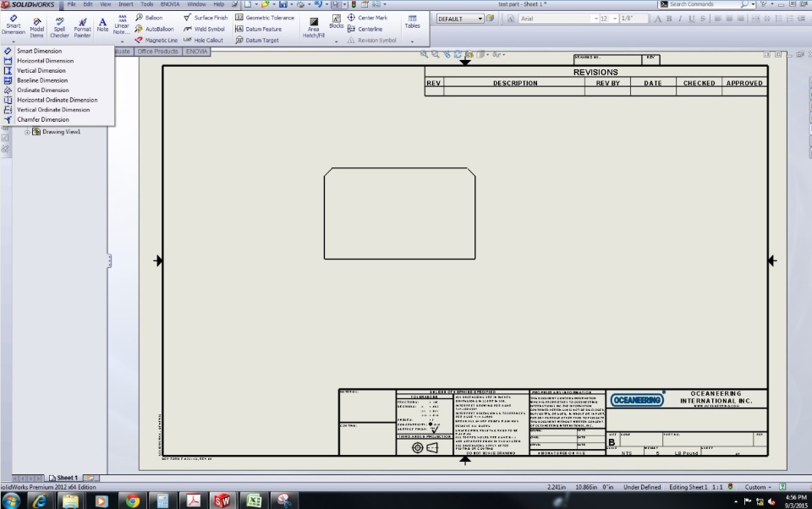Choose Ordinate Dimension from the menu
This screenshot has width=812, height=509.
pyautogui.click(x=42, y=90)
